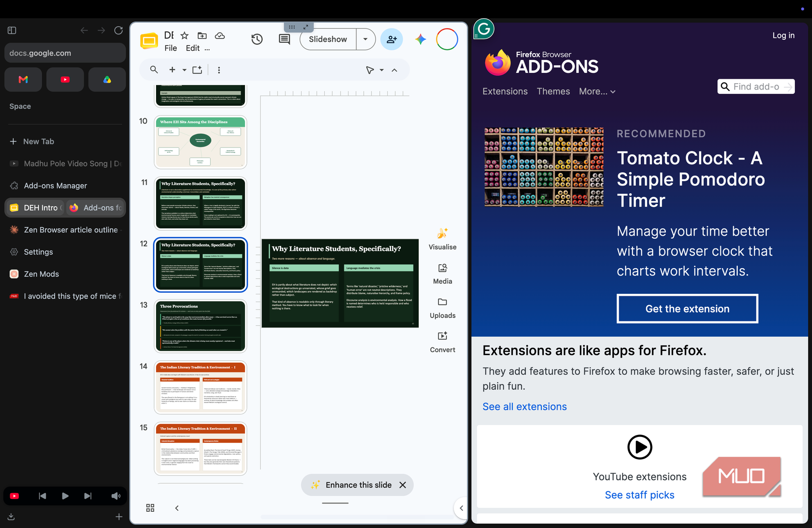Viewport: 812px width, 528px height.
Task: Reload the page with the refresh icon
Action: pyautogui.click(x=119, y=31)
